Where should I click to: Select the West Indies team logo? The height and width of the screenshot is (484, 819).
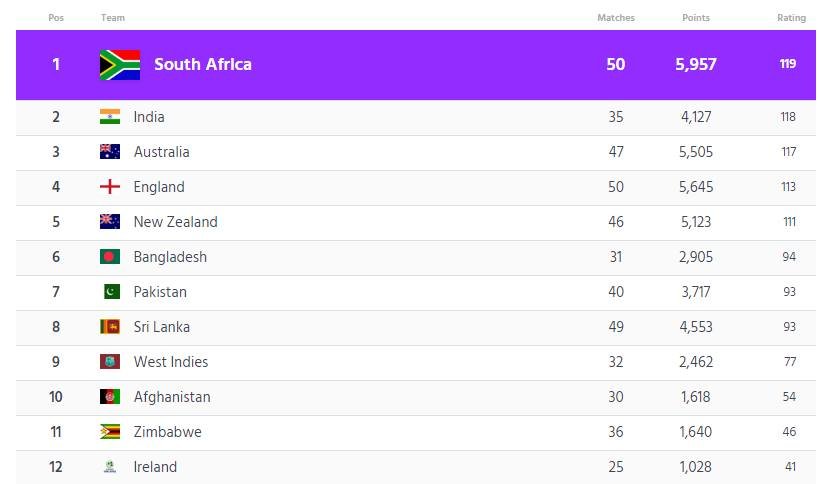pyautogui.click(x=110, y=361)
